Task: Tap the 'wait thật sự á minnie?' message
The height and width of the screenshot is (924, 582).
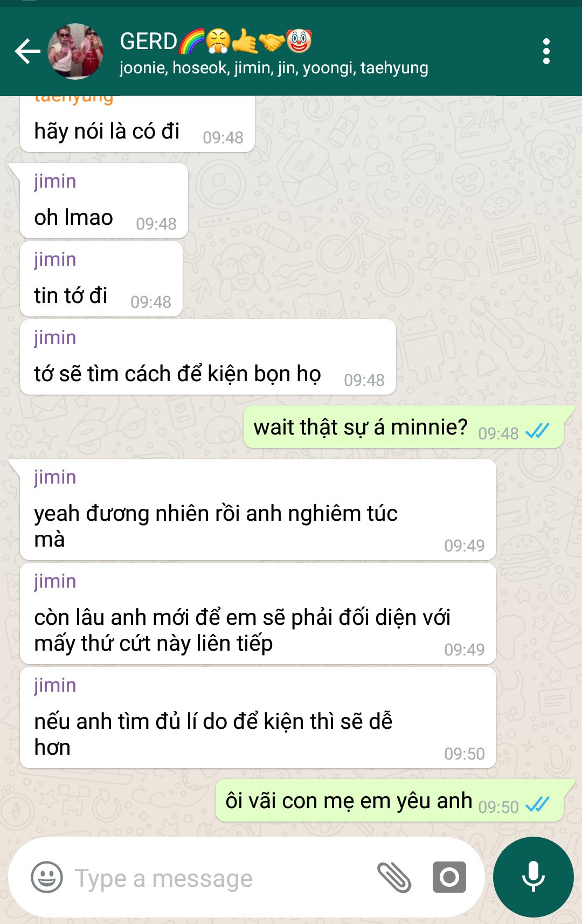Action: (x=403, y=427)
